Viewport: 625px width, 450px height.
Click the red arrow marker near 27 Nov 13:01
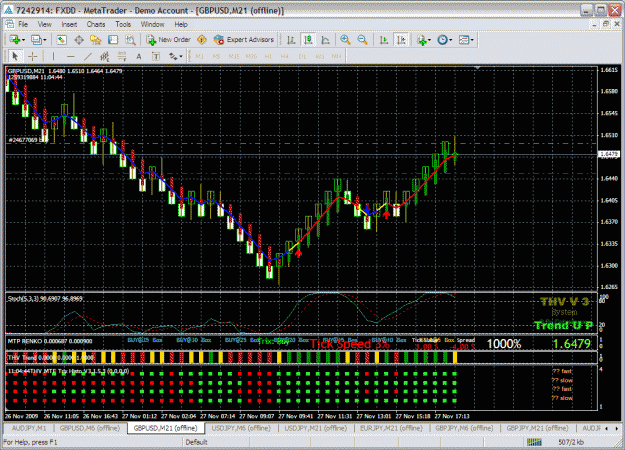[386, 215]
